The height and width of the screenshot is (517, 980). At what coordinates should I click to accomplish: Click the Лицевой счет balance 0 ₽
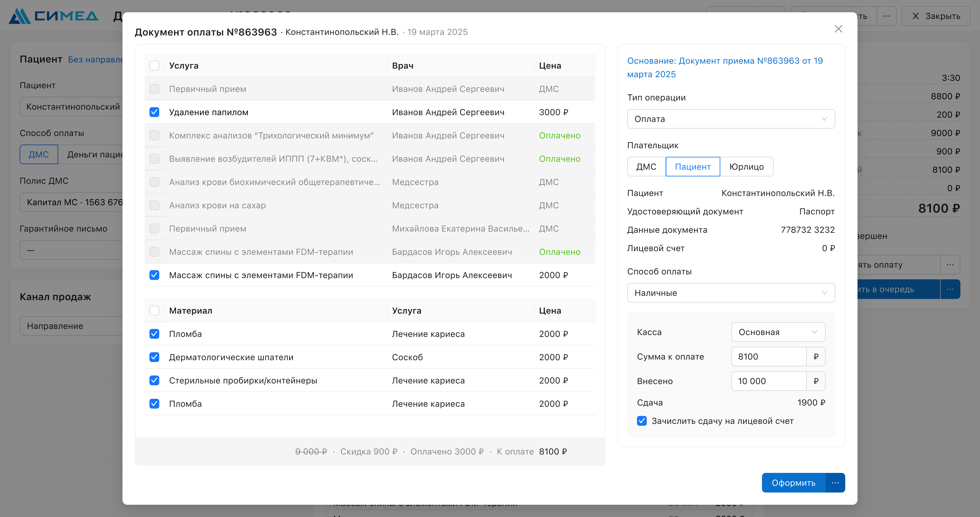click(828, 248)
